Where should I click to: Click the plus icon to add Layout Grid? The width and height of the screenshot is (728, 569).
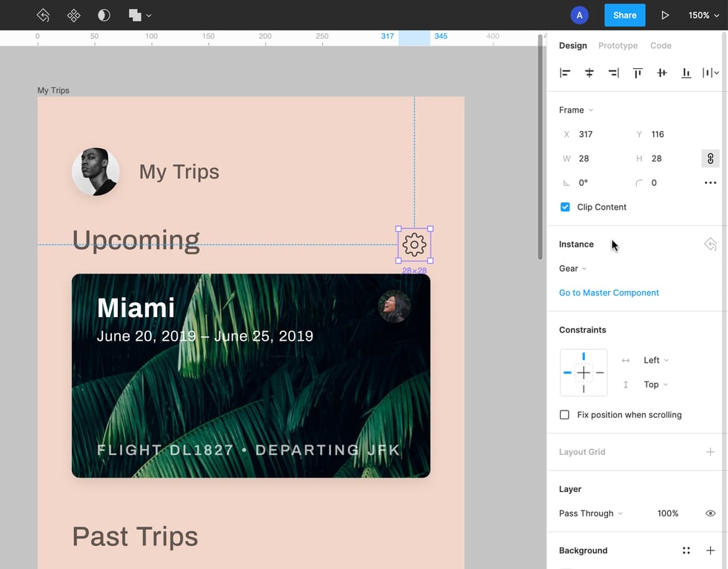[710, 452]
